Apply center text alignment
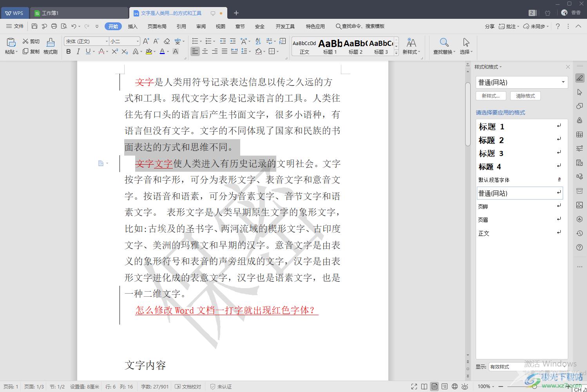 click(205, 51)
